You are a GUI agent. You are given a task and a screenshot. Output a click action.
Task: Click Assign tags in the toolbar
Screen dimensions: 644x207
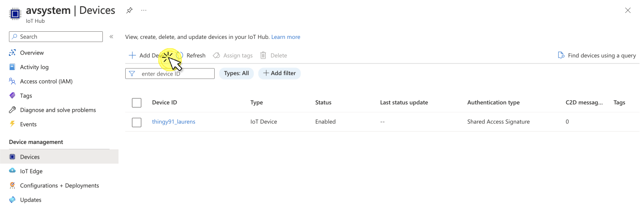pos(233,55)
